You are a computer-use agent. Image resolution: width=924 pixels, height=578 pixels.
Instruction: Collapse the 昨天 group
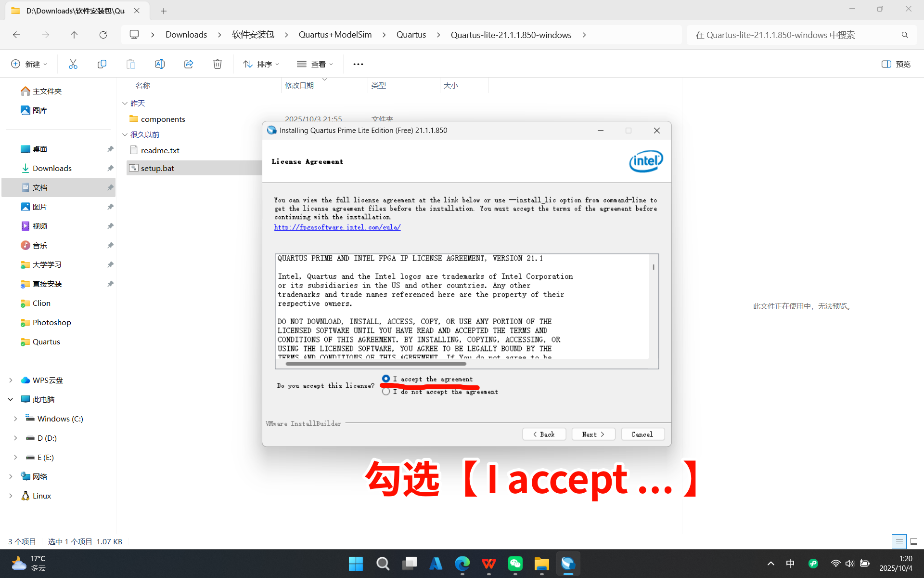click(x=125, y=104)
